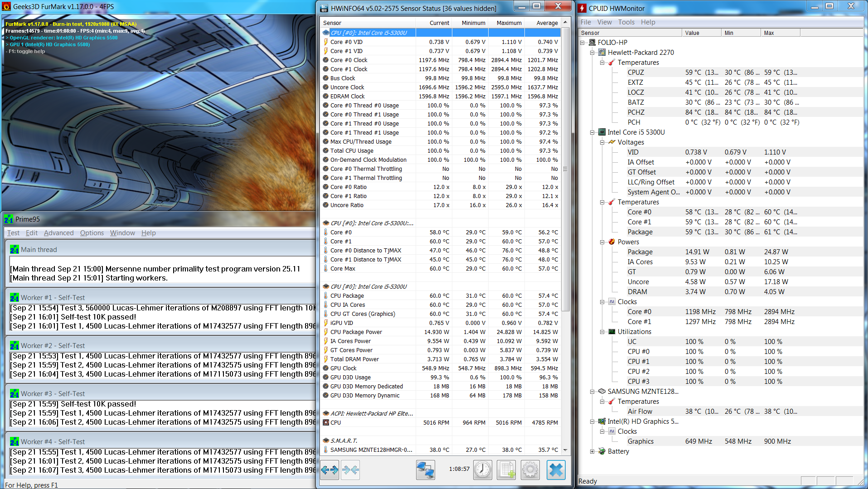Open the Edit menu in Prime95
Viewport: 868px width, 489px height.
[x=32, y=233]
